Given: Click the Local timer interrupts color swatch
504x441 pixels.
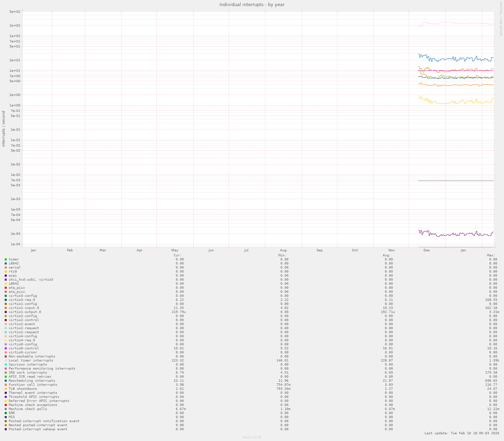Looking at the screenshot, I should click(6, 360).
